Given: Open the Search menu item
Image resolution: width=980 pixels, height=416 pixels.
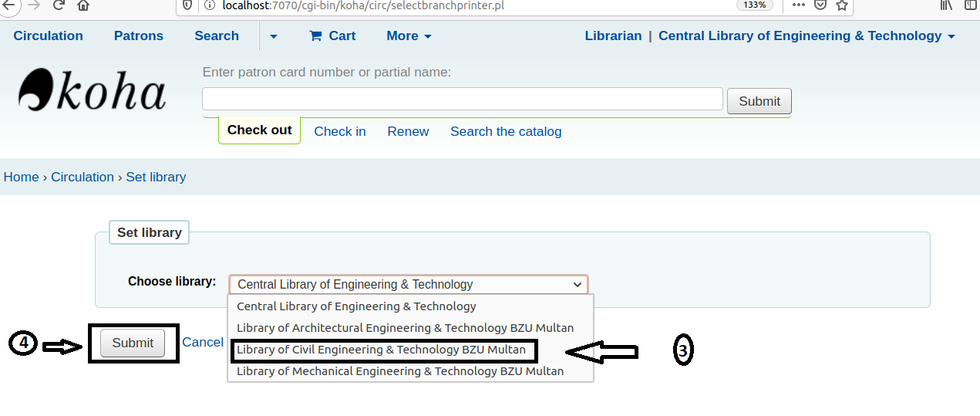Looking at the screenshot, I should coord(217,36).
